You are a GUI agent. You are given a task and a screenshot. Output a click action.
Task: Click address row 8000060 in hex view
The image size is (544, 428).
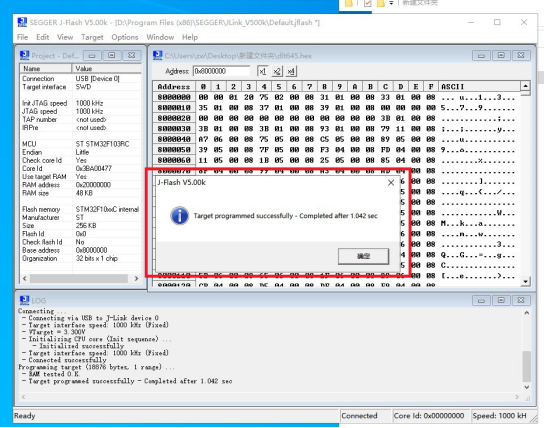tap(174, 160)
